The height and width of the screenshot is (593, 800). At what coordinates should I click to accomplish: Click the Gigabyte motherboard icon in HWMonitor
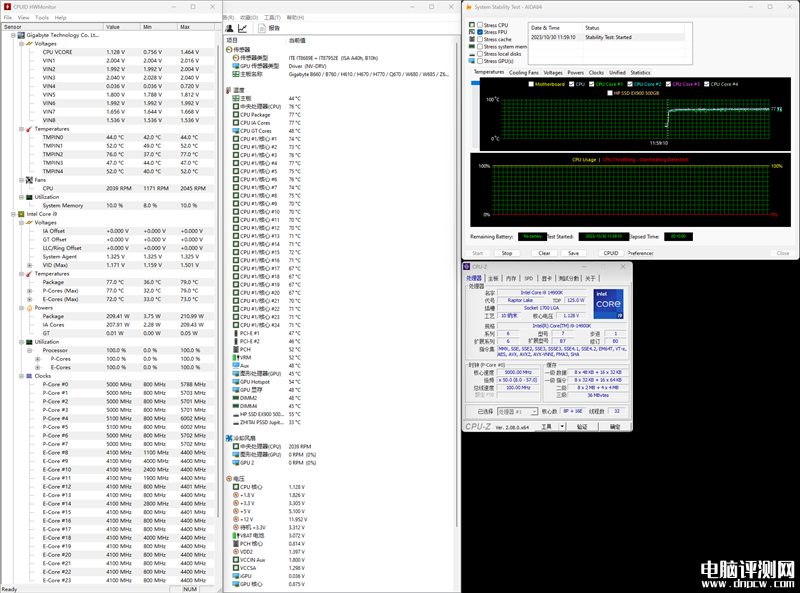coord(21,35)
